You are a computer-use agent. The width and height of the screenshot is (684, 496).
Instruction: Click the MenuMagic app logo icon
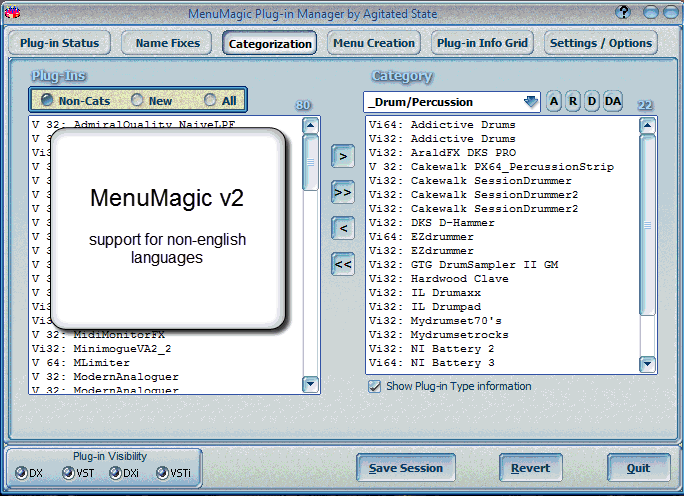click(x=12, y=12)
